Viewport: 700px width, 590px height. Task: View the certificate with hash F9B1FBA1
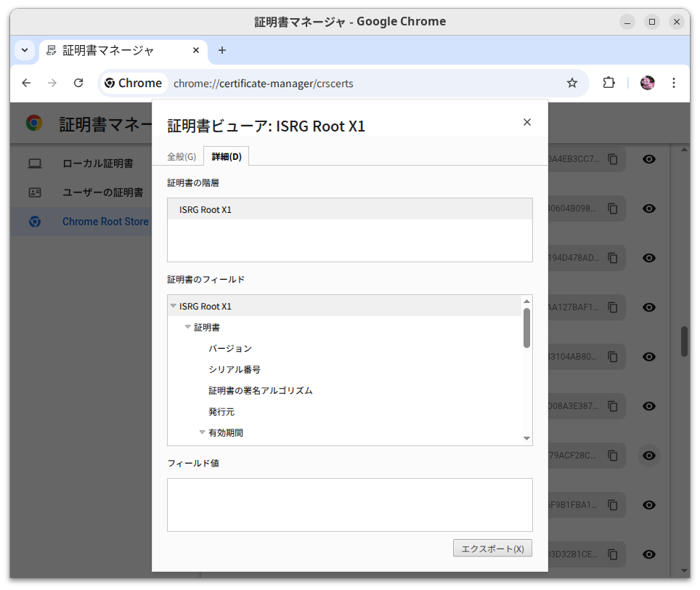[649, 505]
